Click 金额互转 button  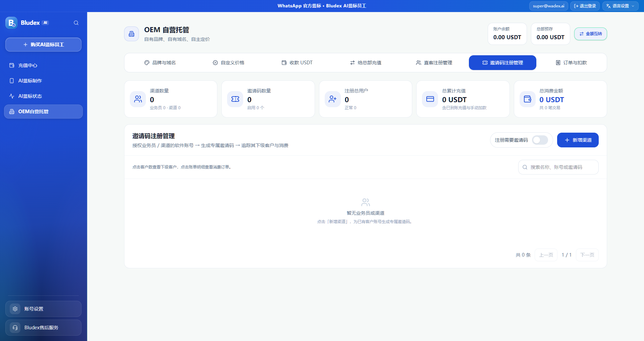[x=590, y=34]
